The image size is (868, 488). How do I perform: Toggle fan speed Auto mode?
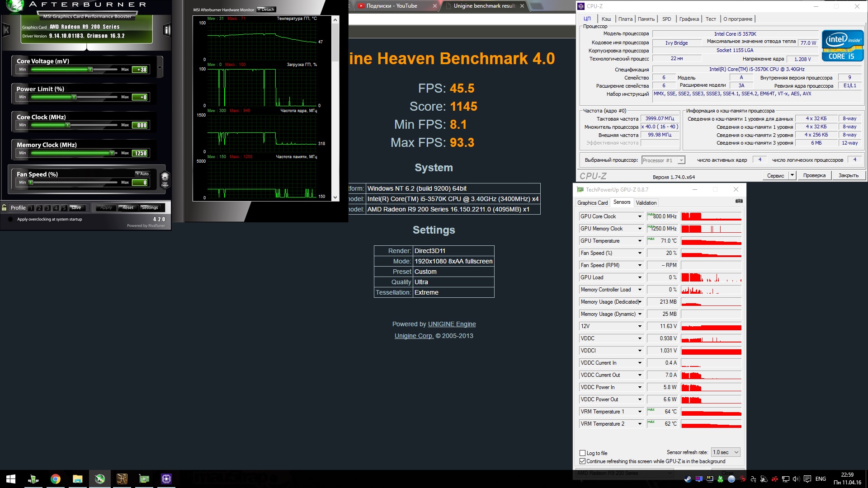pos(142,174)
